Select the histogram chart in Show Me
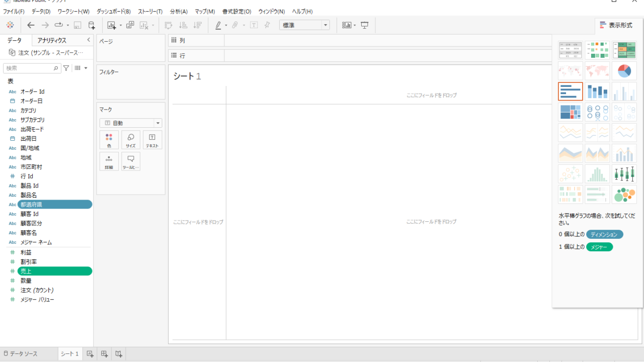Image resolution: width=644 pixels, height=362 pixels. (x=597, y=174)
